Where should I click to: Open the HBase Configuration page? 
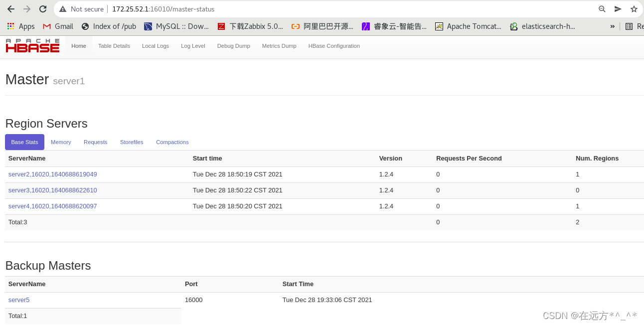tap(334, 46)
